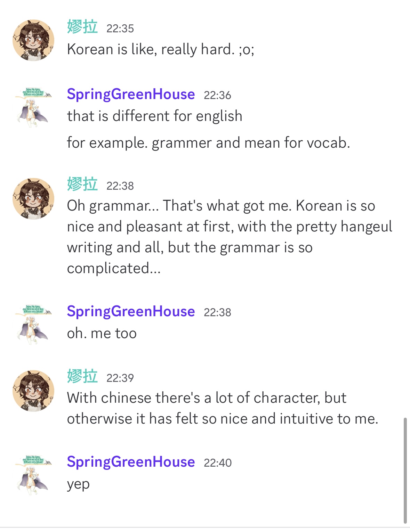Click SpringGreenHouse username above "oh. me too"
This screenshot has width=410, height=532.
[131, 311]
